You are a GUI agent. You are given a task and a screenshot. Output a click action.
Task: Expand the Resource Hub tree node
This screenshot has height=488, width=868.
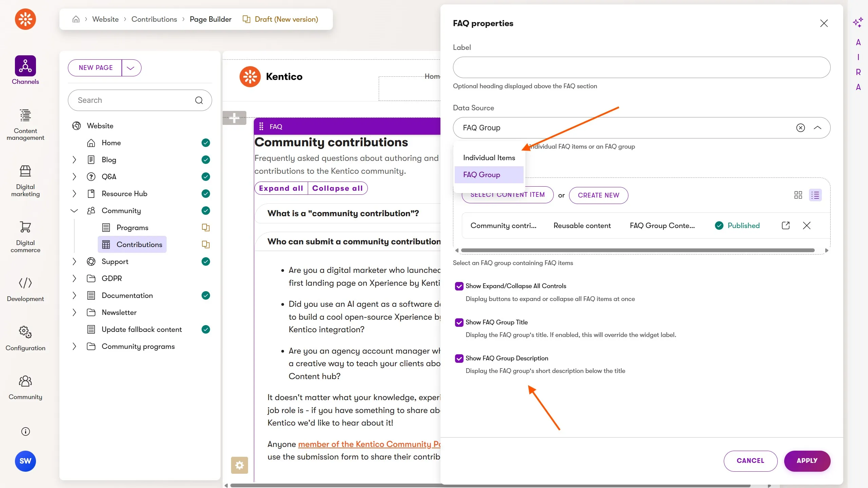[74, 194]
